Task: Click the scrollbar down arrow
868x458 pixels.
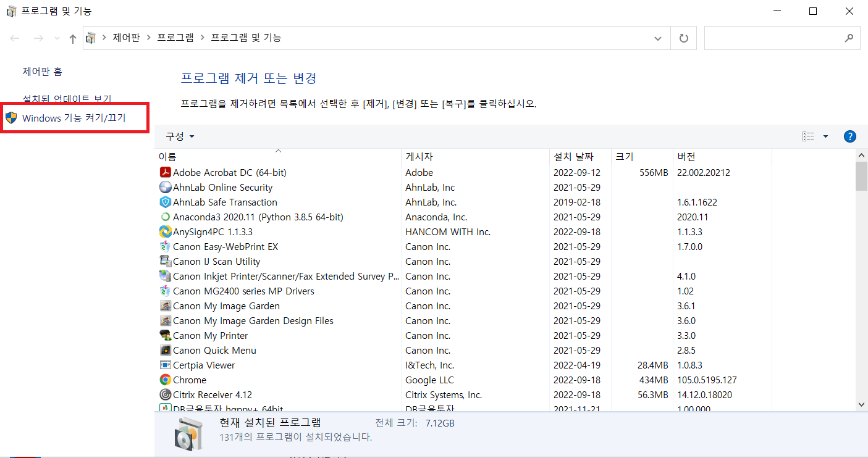Action: [x=861, y=404]
